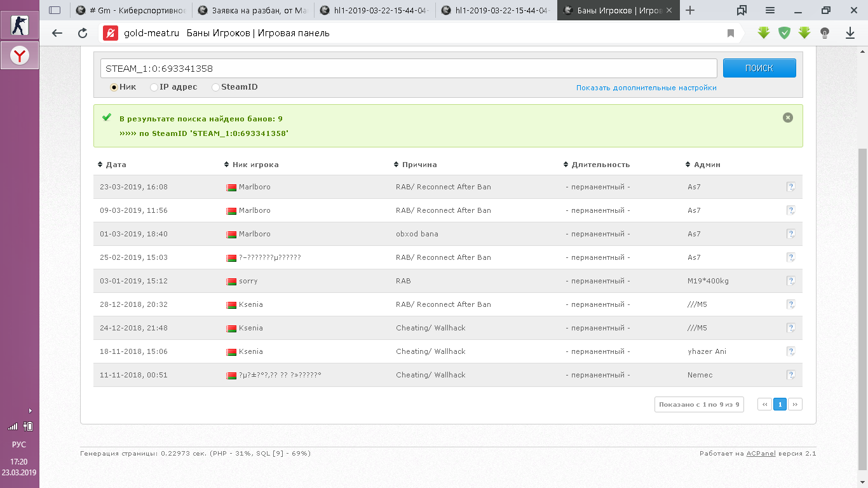Viewport: 868px width, 488px height.
Task: Open the first green download arrow extension
Action: coord(764,33)
